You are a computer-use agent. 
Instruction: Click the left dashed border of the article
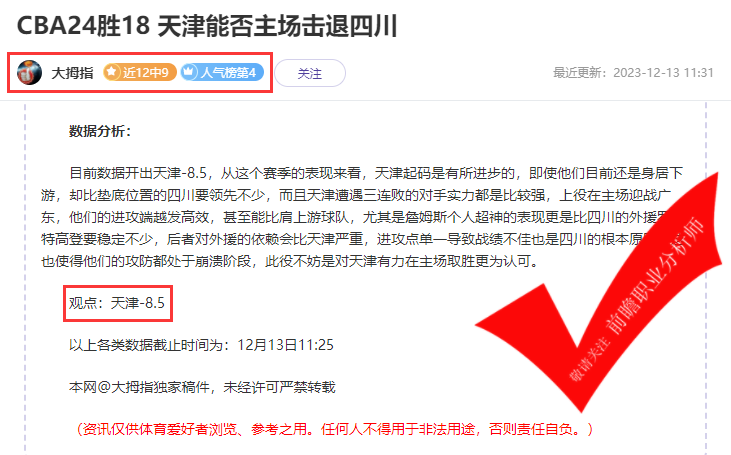(25, 277)
